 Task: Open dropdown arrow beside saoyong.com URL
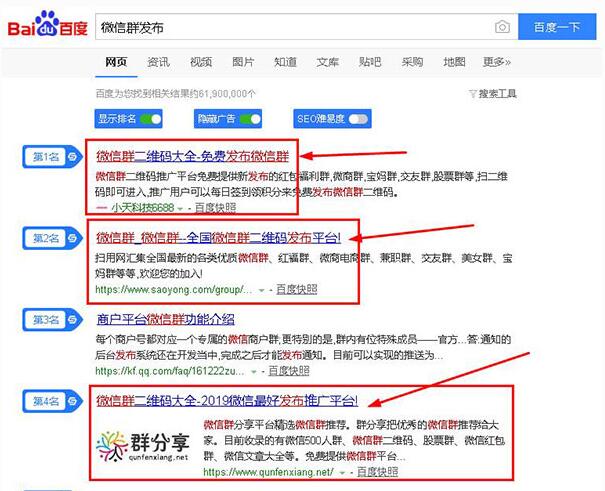tap(261, 290)
